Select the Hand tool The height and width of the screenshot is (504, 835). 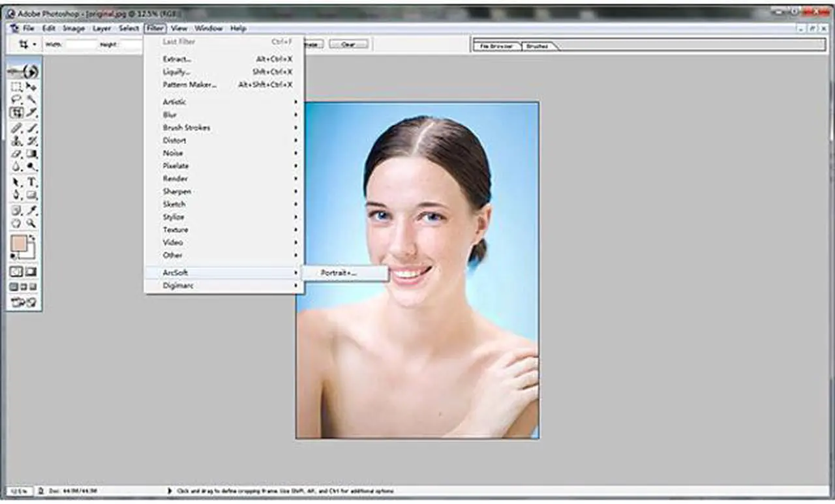tap(17, 224)
